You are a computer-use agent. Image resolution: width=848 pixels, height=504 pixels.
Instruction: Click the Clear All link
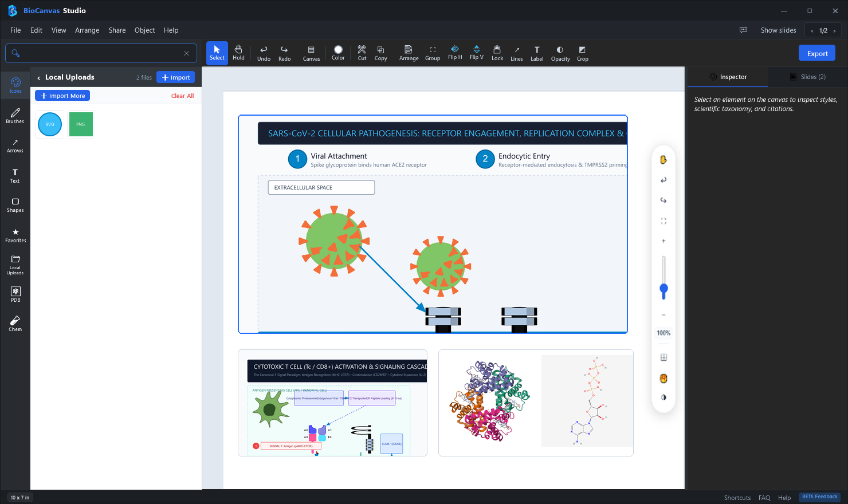coord(182,96)
